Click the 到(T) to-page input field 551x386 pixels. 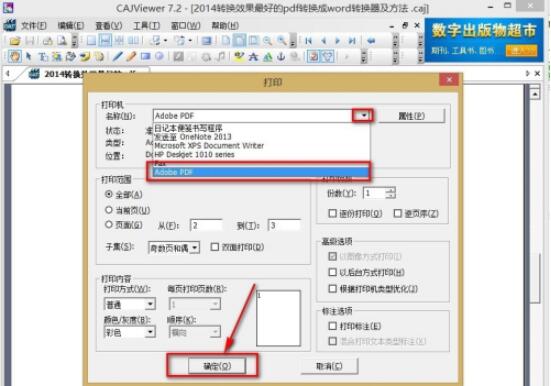284,225
